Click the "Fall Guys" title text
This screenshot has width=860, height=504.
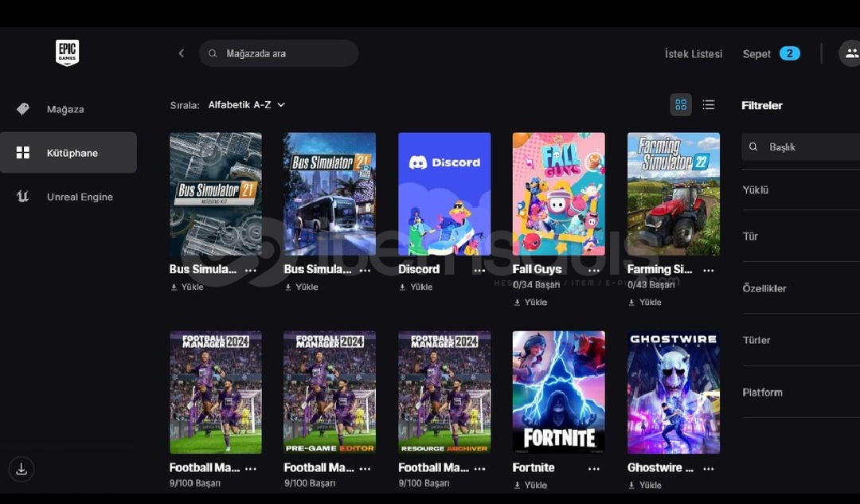tap(537, 269)
